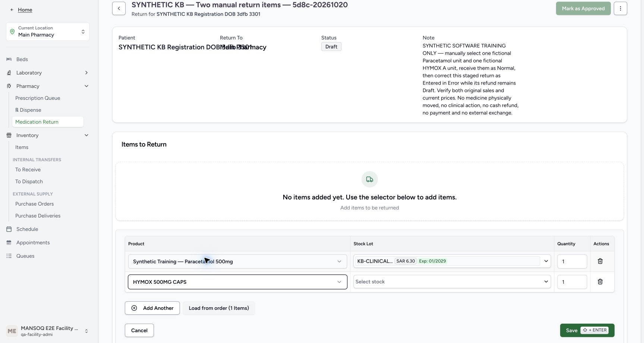Click the Inventory store icon
This screenshot has height=343, width=644.
pos(9,135)
